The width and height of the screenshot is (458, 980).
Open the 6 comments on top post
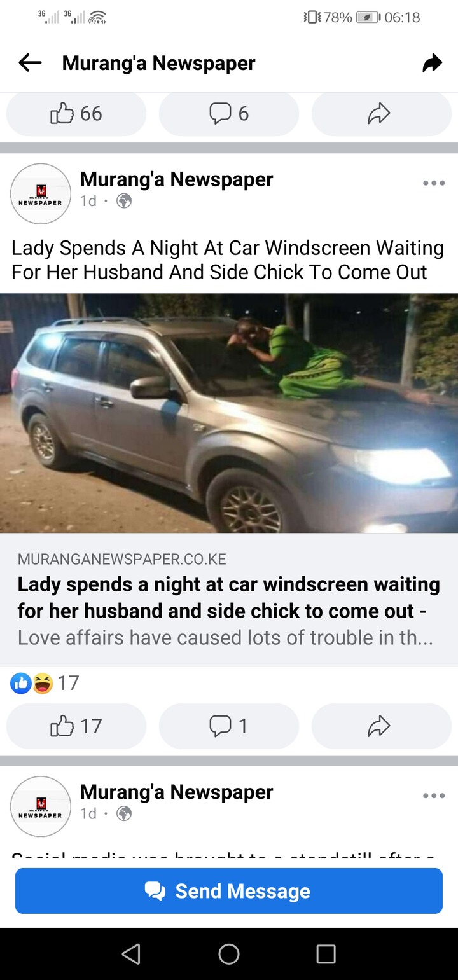tap(229, 114)
